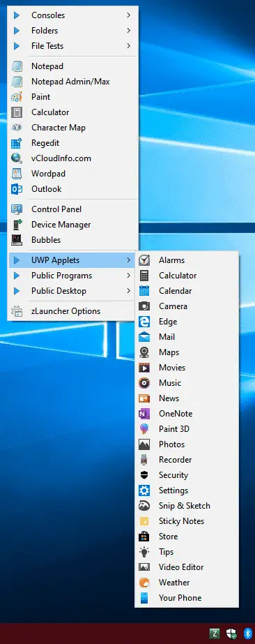Screen dimensions: 255x644
Task: Open Sticky Notes yellow icon
Action: (x=144, y=521)
